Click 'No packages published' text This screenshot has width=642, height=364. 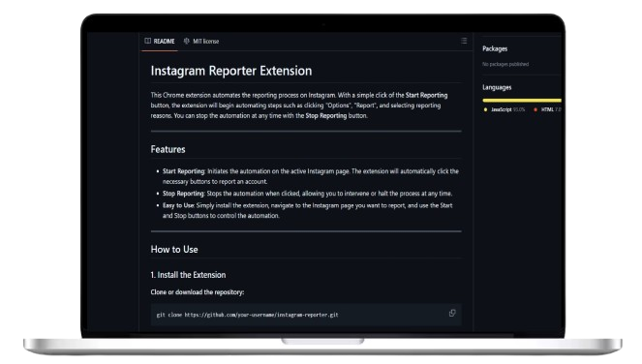(505, 64)
